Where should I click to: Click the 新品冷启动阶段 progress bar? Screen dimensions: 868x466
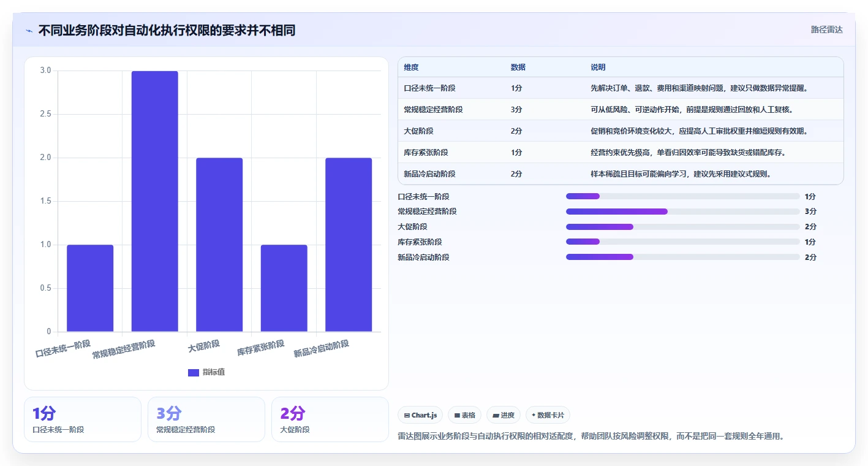click(x=683, y=257)
